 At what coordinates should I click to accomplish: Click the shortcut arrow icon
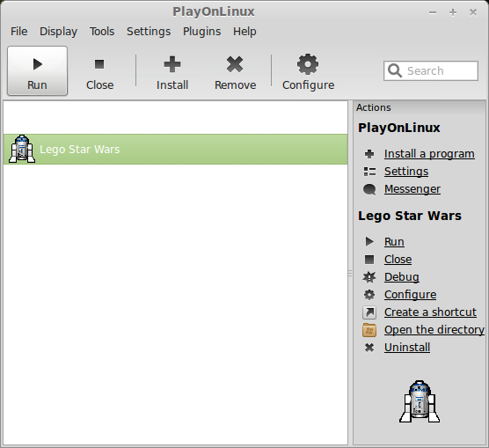tap(369, 312)
